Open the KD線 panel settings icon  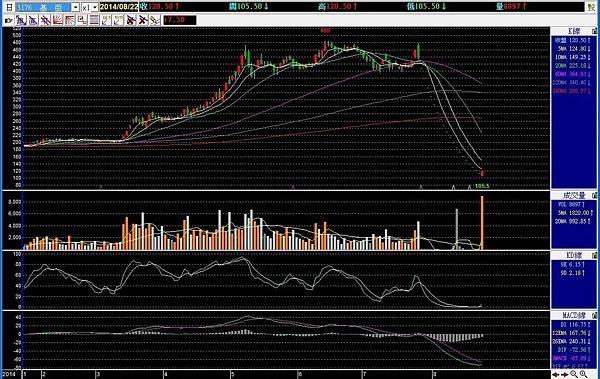coord(594,255)
